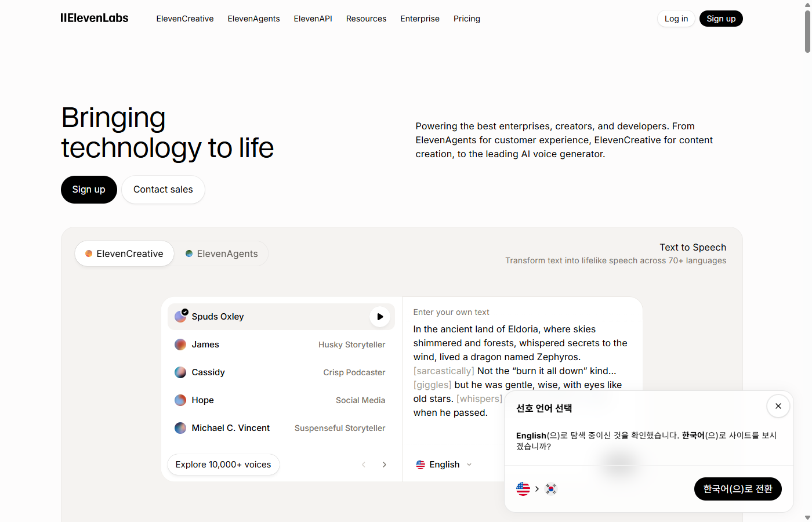The width and height of the screenshot is (812, 522).
Task: Play the Spuds Oxley voice sample
Action: pos(380,317)
